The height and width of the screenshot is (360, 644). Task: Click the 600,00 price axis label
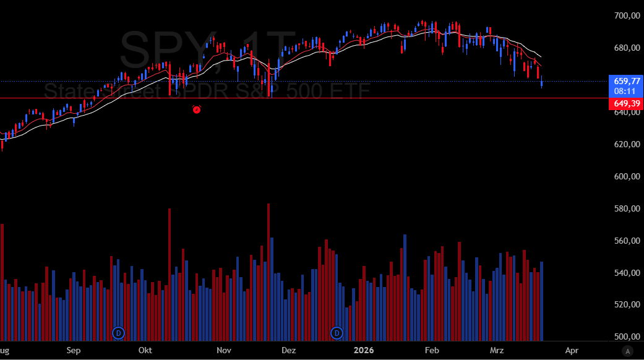(x=627, y=176)
